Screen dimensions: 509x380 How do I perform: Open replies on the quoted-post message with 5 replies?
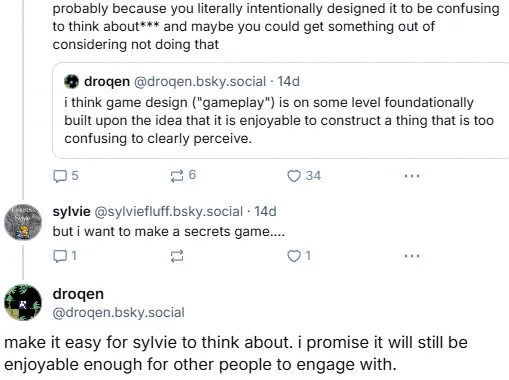coord(66,176)
